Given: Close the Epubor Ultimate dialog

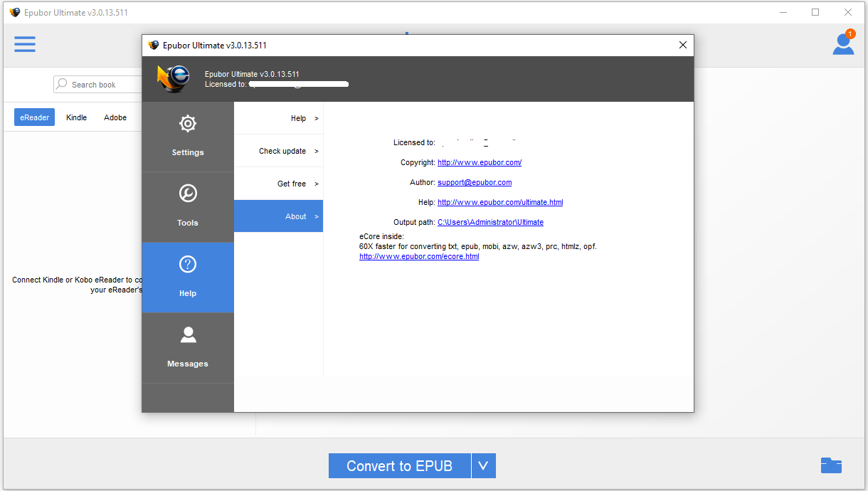Looking at the screenshot, I should tap(683, 45).
